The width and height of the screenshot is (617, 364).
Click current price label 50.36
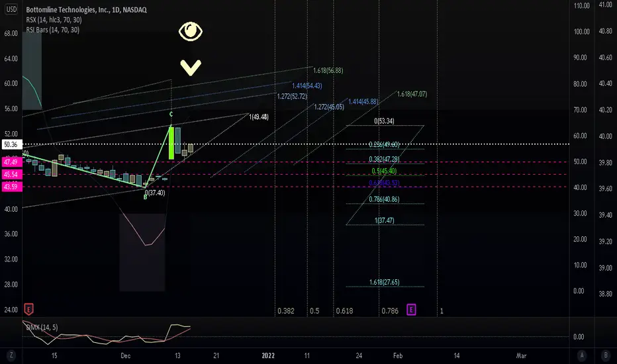click(11, 144)
